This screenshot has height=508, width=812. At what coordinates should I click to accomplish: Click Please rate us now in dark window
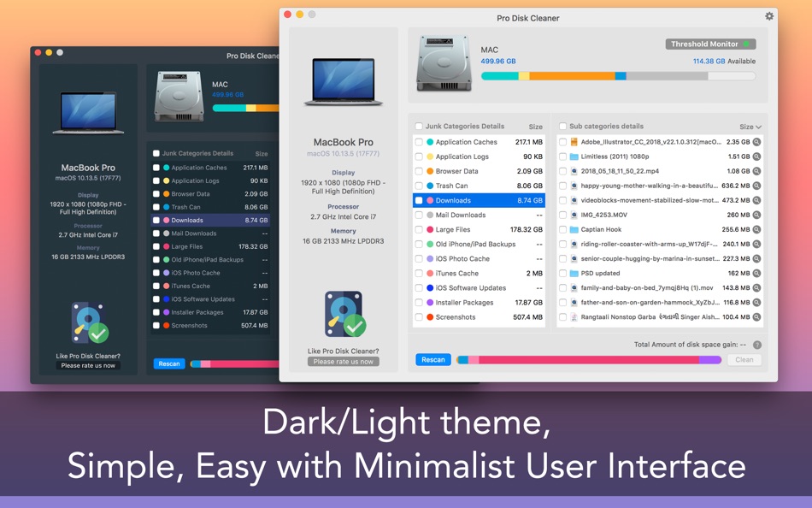pos(88,365)
